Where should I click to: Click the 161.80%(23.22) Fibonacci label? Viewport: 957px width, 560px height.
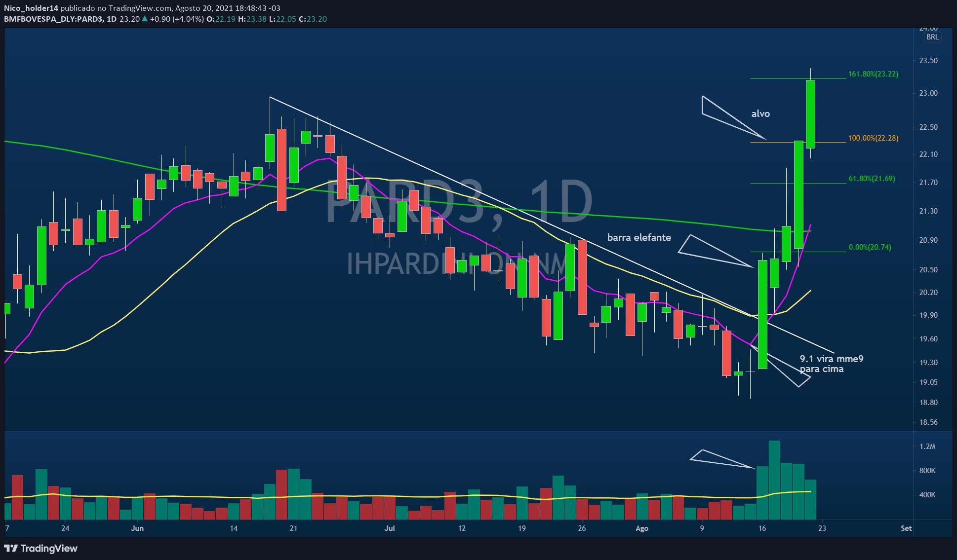click(x=873, y=74)
